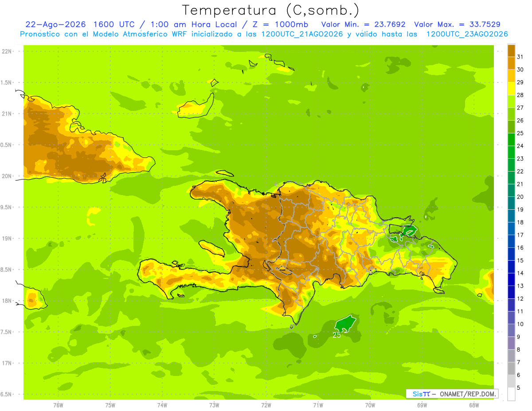Click the "74W" longitude axis label

point(162,405)
